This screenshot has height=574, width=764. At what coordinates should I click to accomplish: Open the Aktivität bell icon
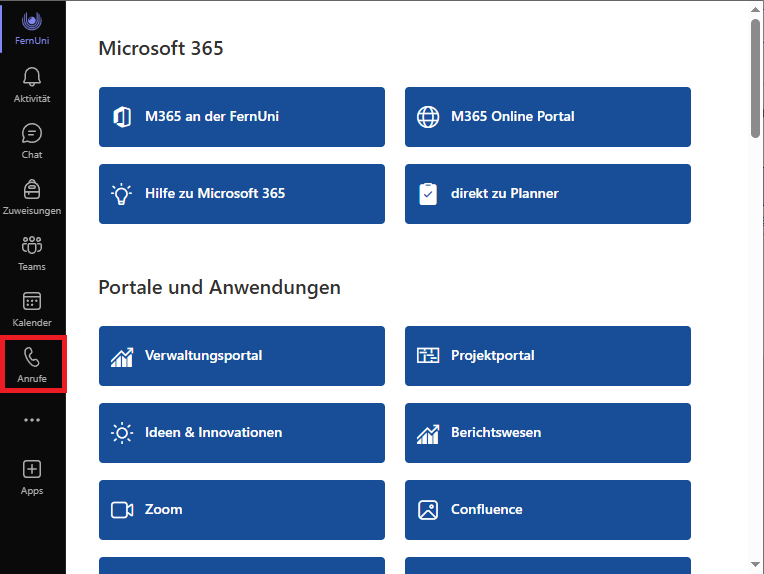[32, 84]
